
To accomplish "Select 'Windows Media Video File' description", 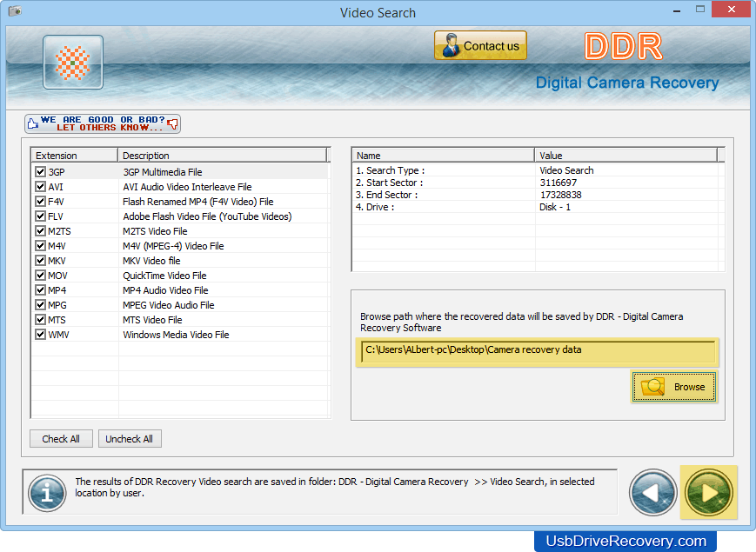I will [x=176, y=335].
